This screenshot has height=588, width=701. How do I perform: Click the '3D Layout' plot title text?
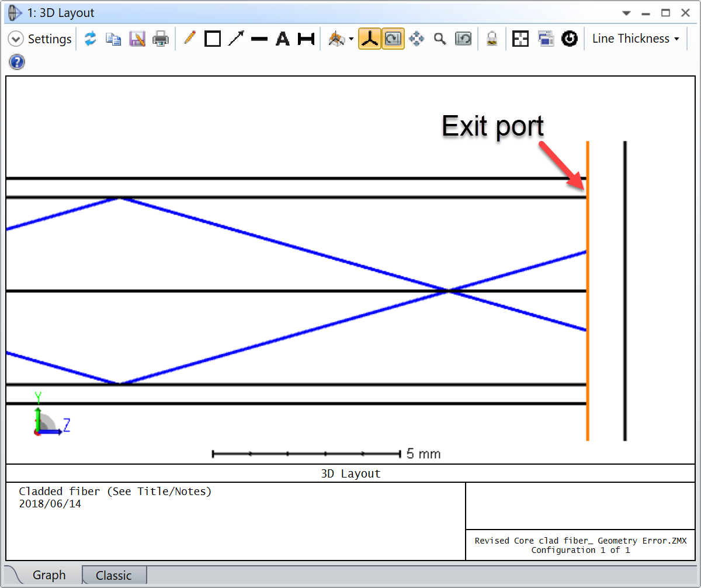pos(350,473)
